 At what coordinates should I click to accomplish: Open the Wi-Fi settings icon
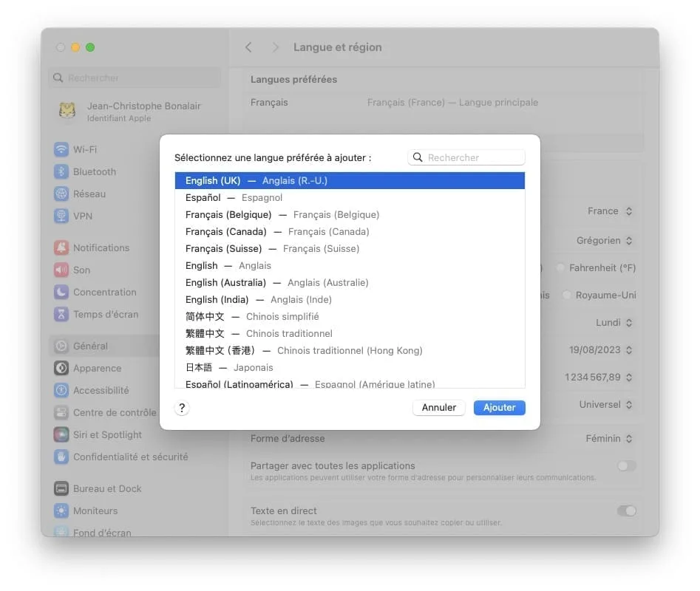[x=61, y=149]
